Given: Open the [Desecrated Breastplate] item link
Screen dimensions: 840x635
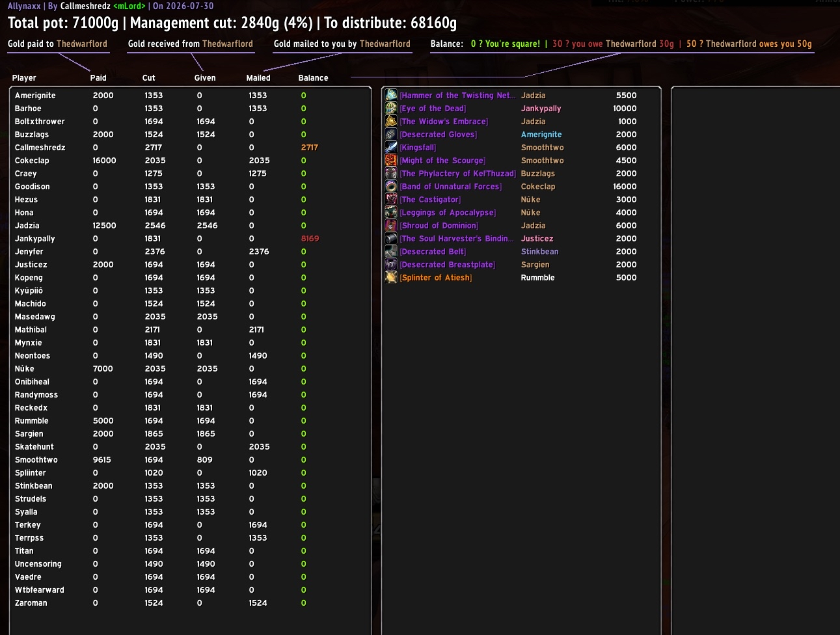Looking at the screenshot, I should pyautogui.click(x=448, y=265).
